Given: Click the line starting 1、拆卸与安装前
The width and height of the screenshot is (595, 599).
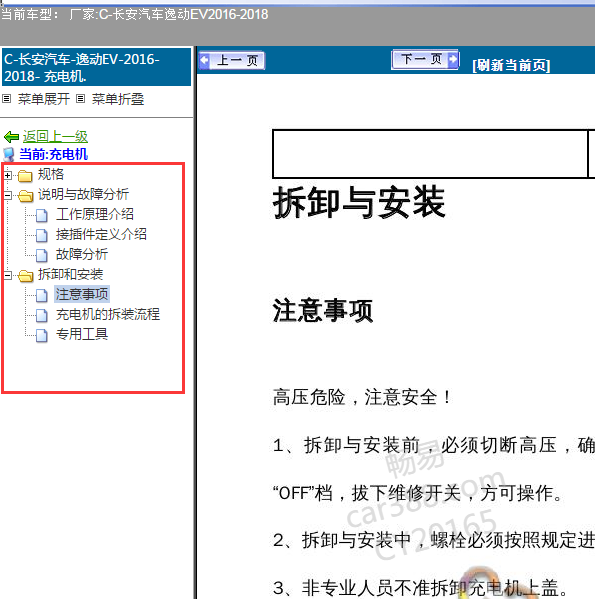Looking at the screenshot, I should click(434, 445).
